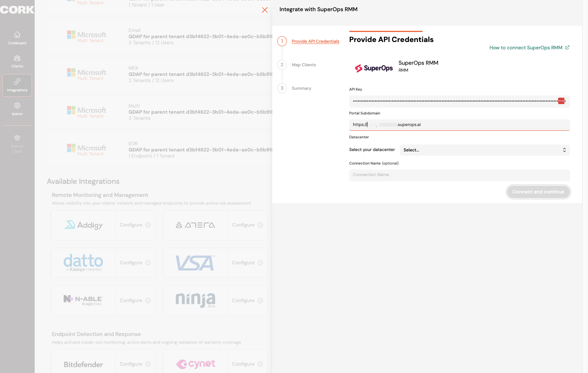Click the Bitdefender logo

(x=83, y=365)
